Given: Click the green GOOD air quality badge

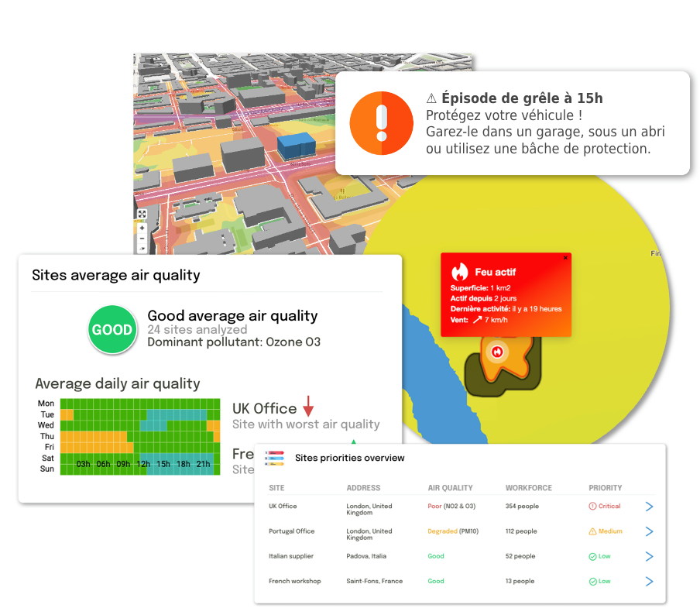Looking at the screenshot, I should 112,330.
